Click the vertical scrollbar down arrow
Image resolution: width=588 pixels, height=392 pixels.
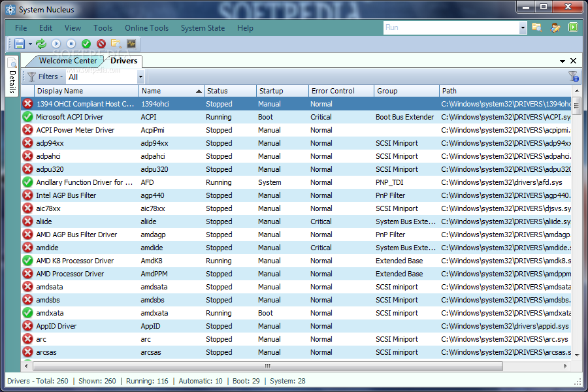pos(577,355)
